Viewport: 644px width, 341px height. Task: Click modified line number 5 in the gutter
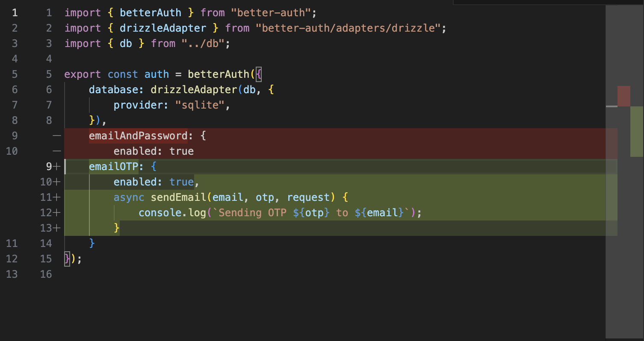coord(49,74)
